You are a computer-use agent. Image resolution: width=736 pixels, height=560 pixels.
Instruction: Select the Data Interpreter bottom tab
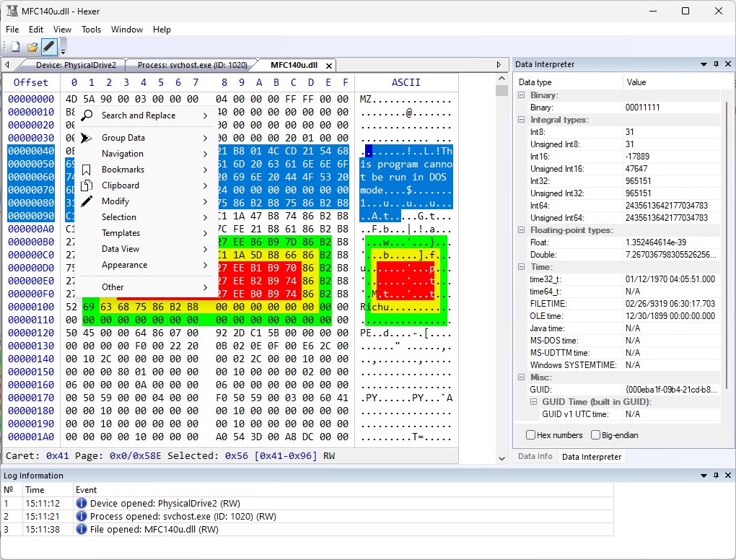[x=592, y=457]
